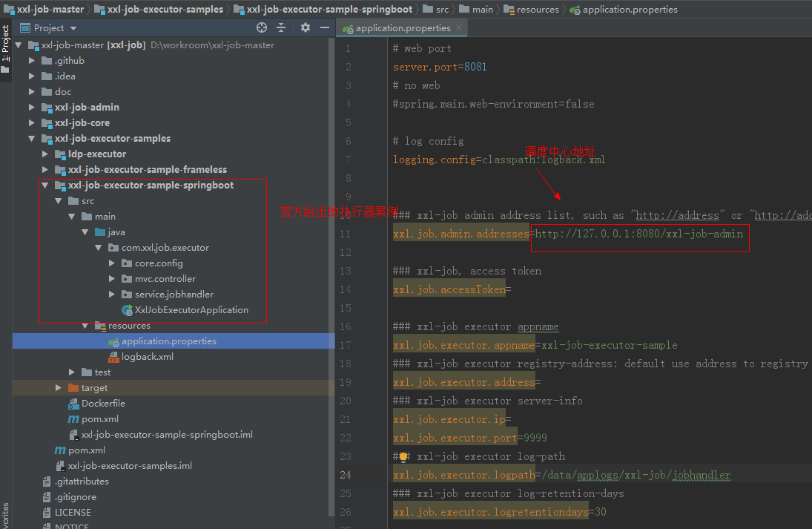
Task: Collapse the xxl-job-executor-samples module
Action: (32, 138)
